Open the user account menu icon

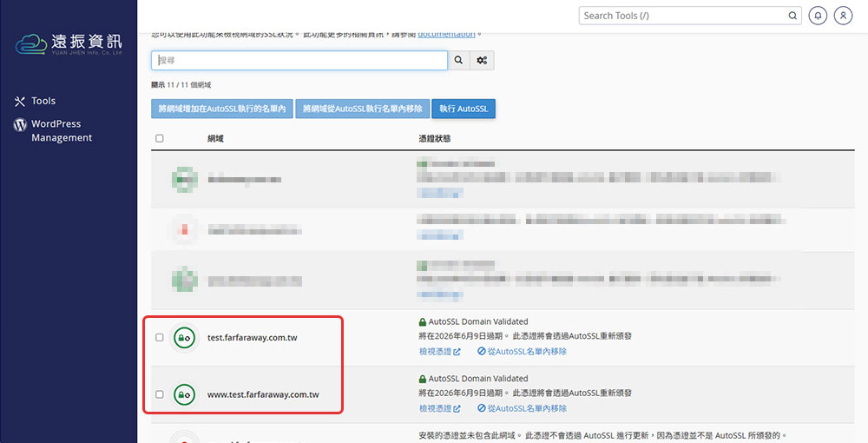[843, 16]
